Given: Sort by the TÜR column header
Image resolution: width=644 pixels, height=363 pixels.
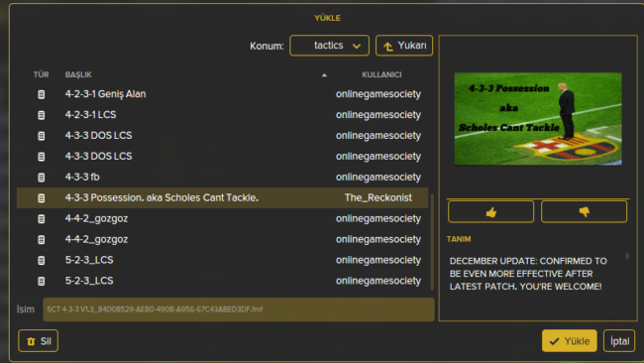Looking at the screenshot, I should tap(41, 74).
